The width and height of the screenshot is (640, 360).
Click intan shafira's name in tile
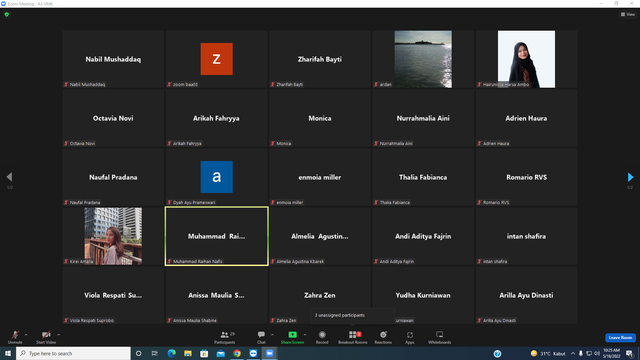pos(526,236)
